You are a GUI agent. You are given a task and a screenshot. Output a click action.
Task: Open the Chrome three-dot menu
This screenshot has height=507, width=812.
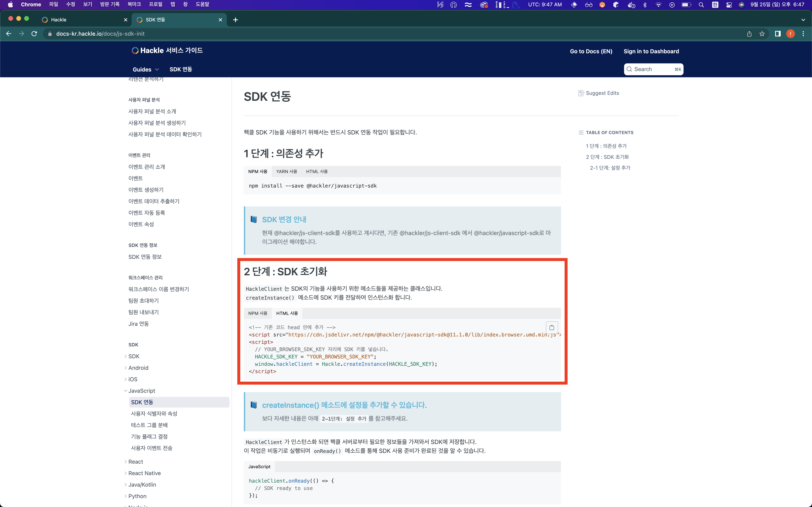[803, 34]
